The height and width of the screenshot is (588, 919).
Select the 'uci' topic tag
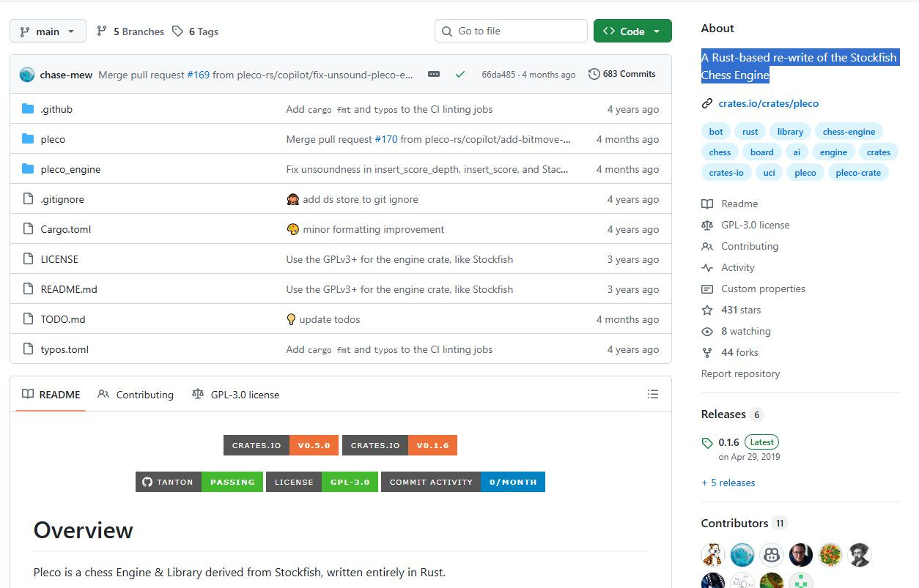(x=769, y=173)
